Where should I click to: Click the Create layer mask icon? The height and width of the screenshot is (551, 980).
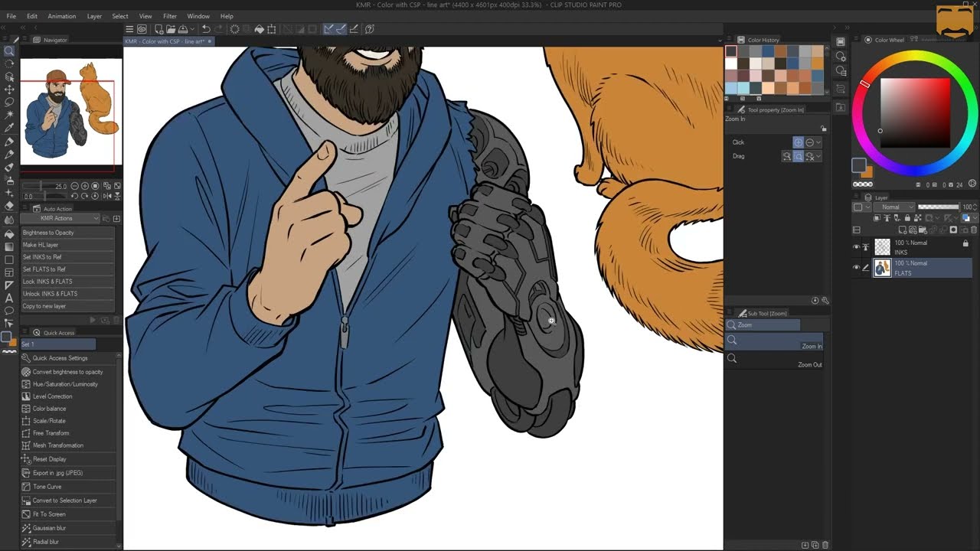click(x=953, y=230)
